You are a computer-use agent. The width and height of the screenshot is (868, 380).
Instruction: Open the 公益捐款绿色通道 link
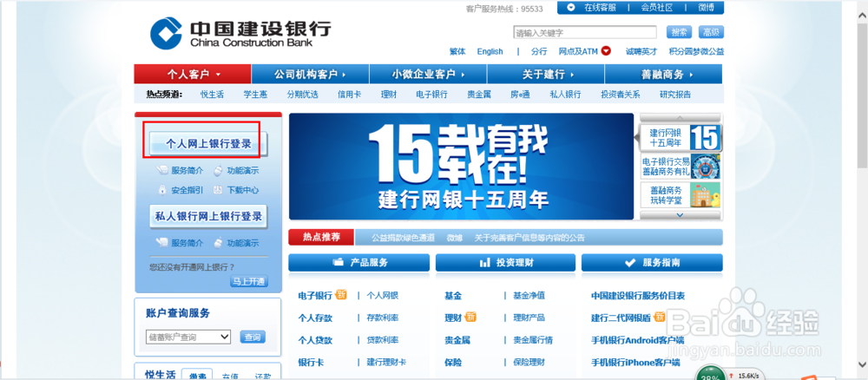[403, 238]
